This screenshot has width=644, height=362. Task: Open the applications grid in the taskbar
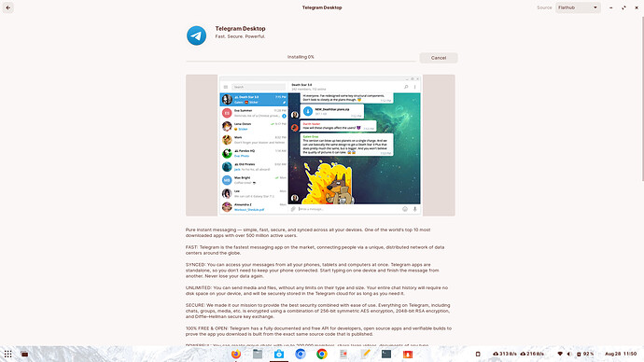[7, 354]
